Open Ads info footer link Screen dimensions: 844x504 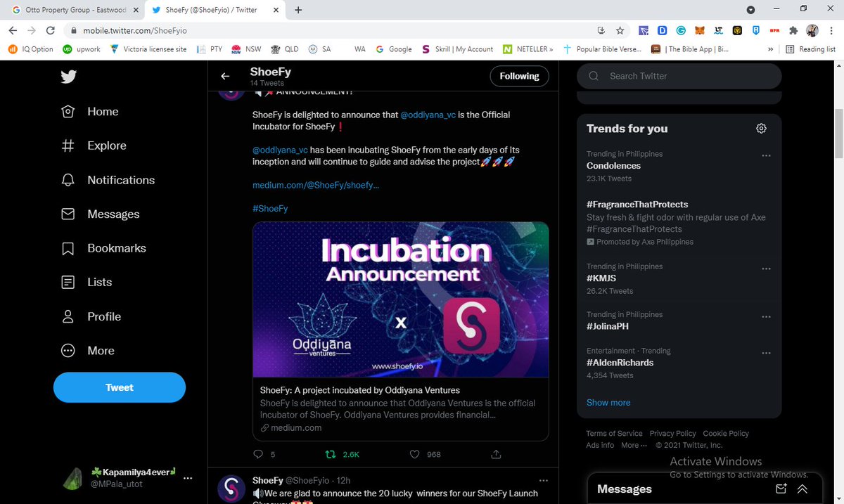600,445
